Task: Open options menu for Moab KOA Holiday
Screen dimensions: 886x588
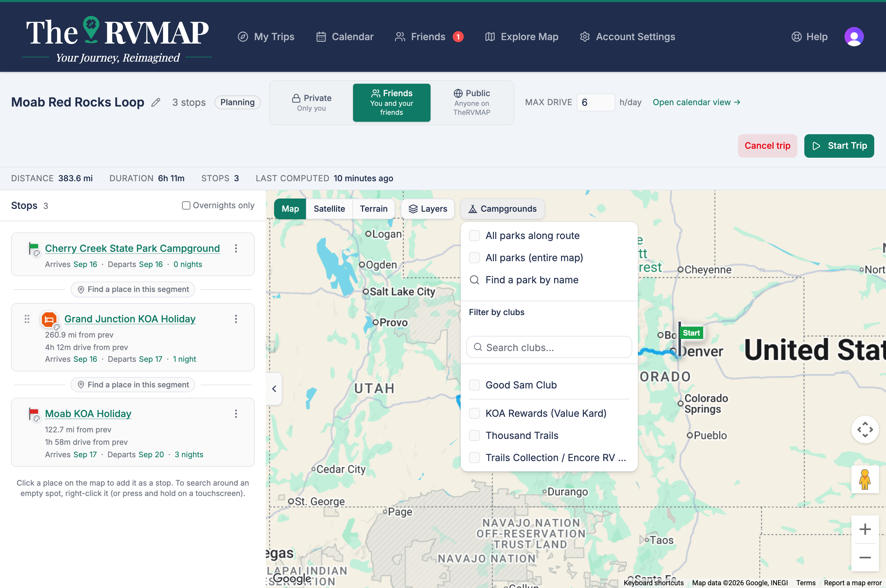Action: tap(236, 414)
